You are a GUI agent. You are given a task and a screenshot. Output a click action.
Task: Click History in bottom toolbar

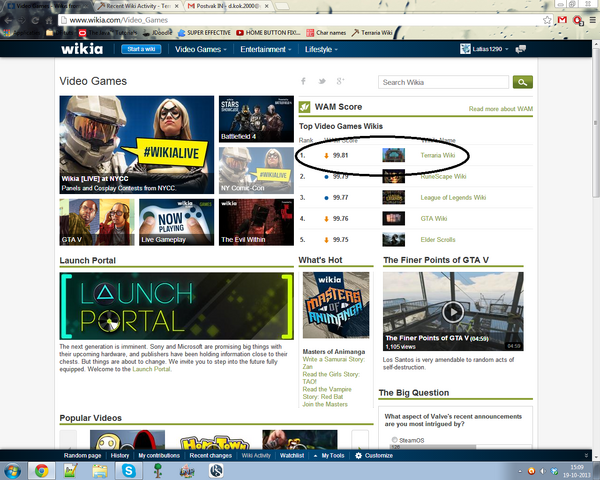[x=120, y=456]
